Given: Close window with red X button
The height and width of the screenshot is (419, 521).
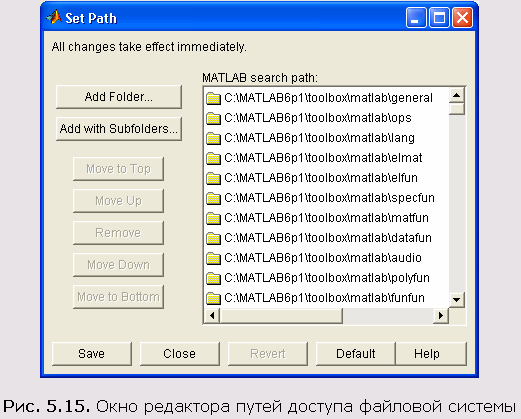Looking at the screenshot, I should click(x=462, y=18).
